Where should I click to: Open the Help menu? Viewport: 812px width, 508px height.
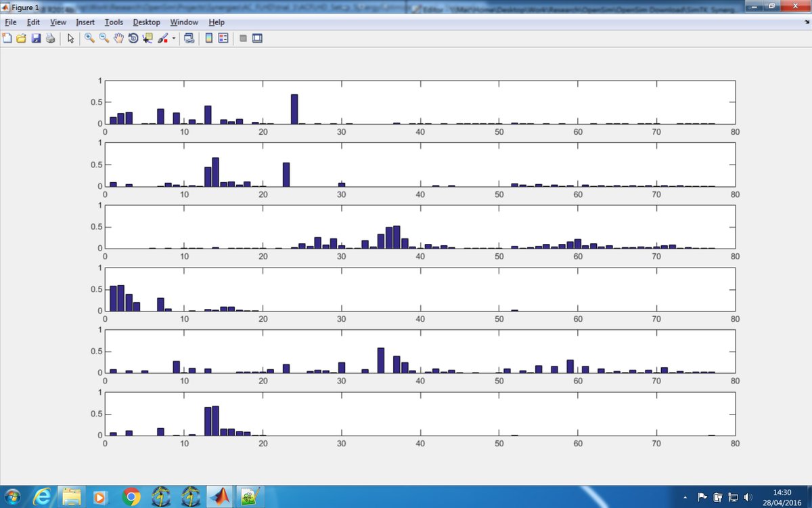pyautogui.click(x=217, y=22)
